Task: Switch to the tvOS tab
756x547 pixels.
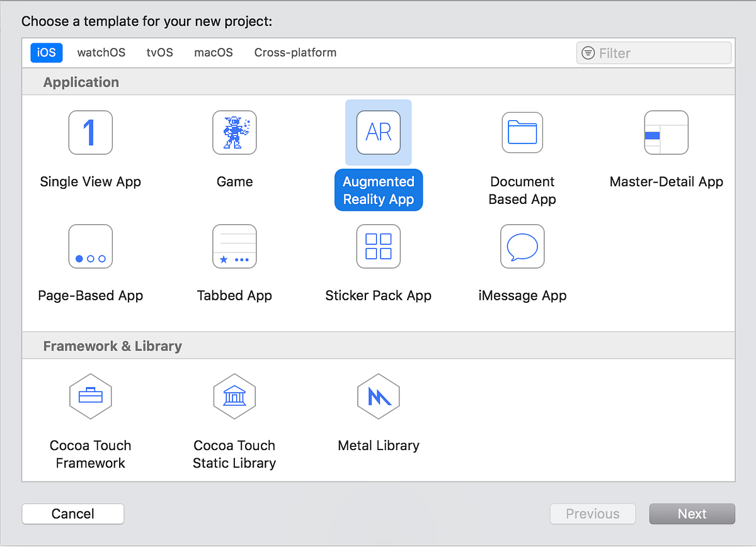Action: [x=159, y=53]
